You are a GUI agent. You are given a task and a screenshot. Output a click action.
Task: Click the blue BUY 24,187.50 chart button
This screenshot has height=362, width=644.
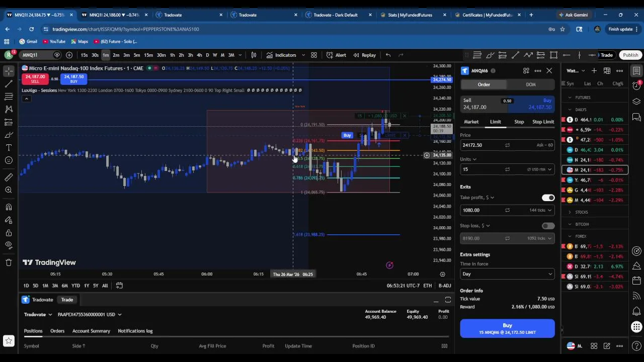[x=74, y=79]
